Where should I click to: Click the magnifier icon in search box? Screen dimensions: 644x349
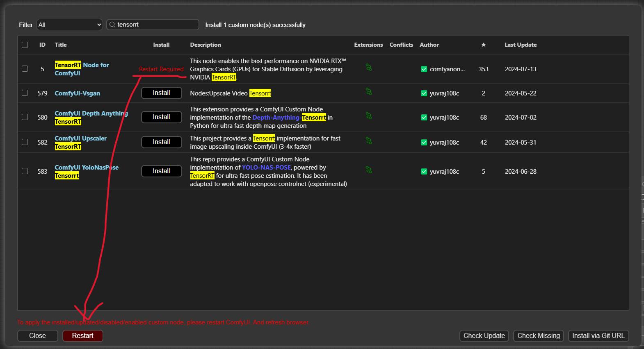click(112, 25)
